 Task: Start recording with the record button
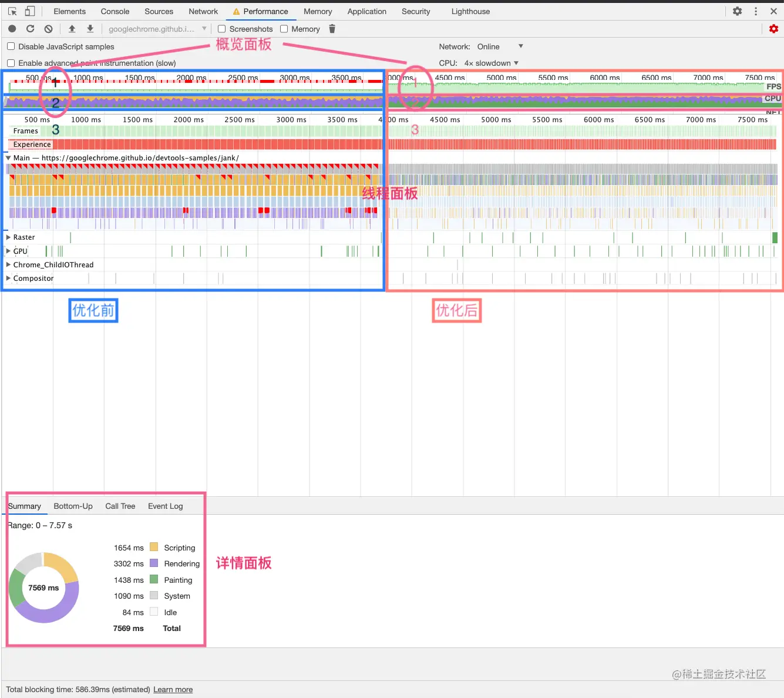12,29
